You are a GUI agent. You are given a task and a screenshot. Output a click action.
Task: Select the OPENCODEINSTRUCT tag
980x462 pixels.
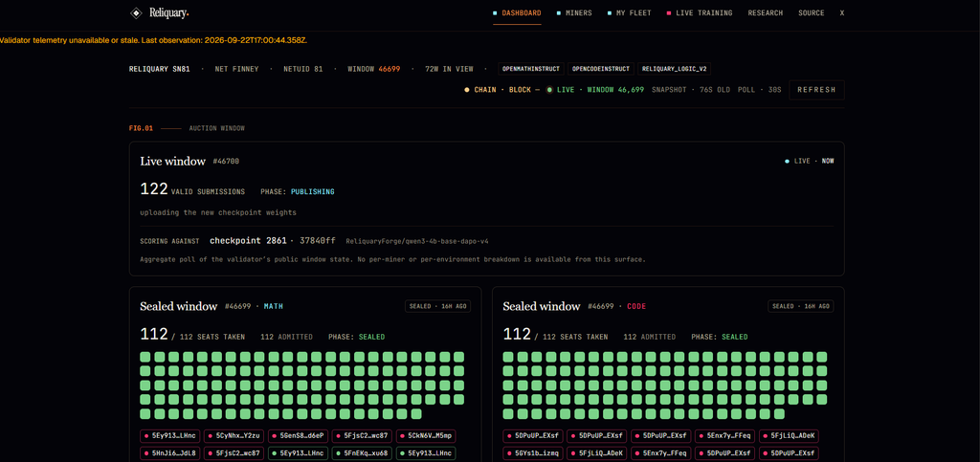tap(601, 69)
